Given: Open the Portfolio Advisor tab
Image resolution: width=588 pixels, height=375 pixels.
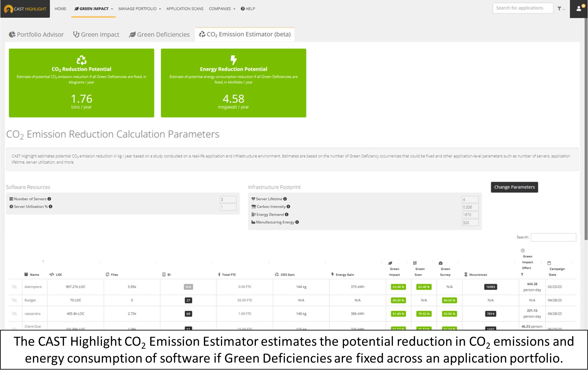Looking at the screenshot, I should (x=36, y=34).
